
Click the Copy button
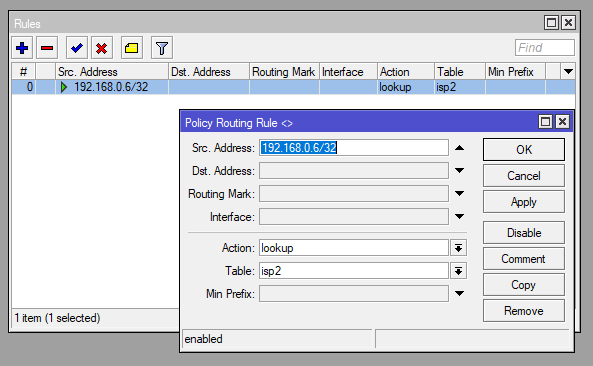pyautogui.click(x=524, y=285)
